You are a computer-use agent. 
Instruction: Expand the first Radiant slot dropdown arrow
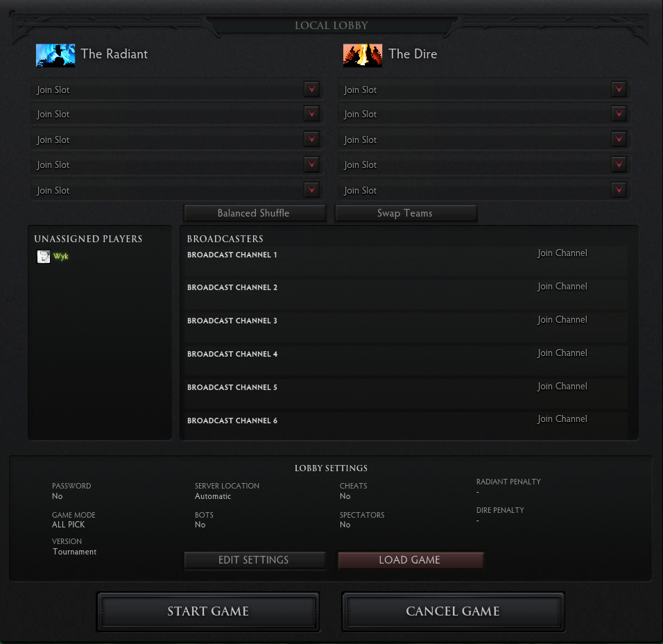pyautogui.click(x=311, y=89)
